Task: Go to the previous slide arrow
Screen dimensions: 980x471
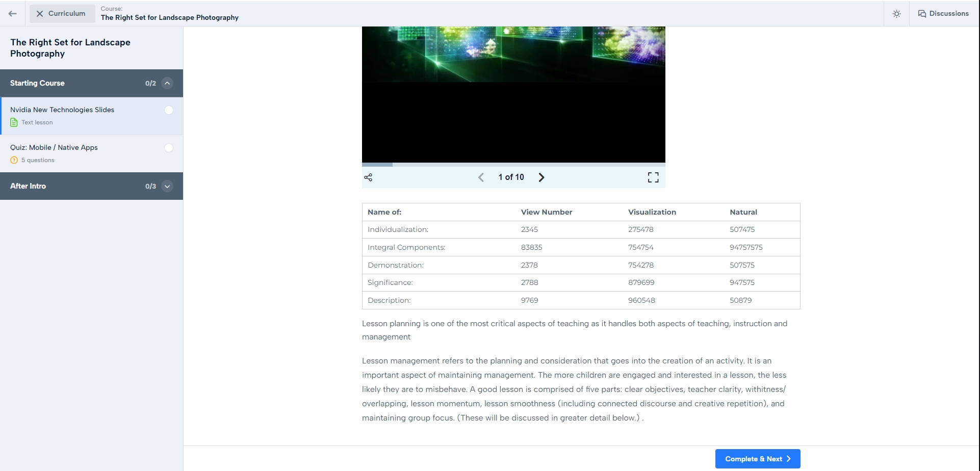Action: (x=481, y=177)
